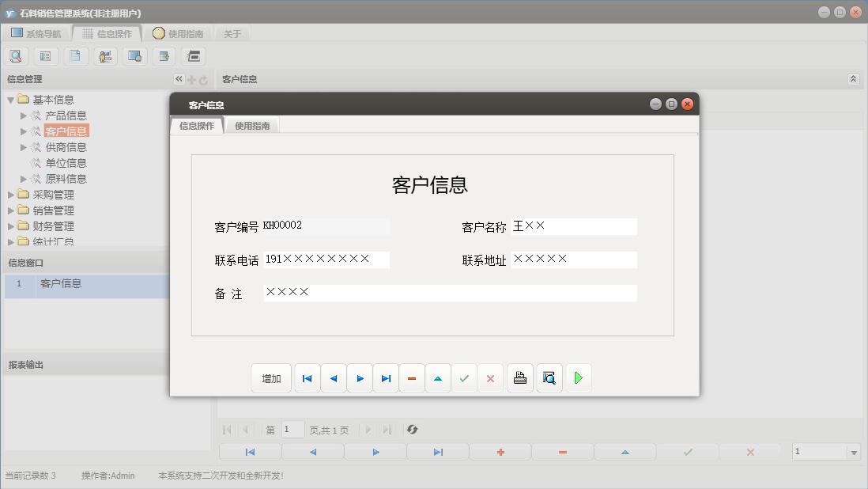Confirm the record with the green checkmark
The height and width of the screenshot is (489, 868).
(464, 377)
